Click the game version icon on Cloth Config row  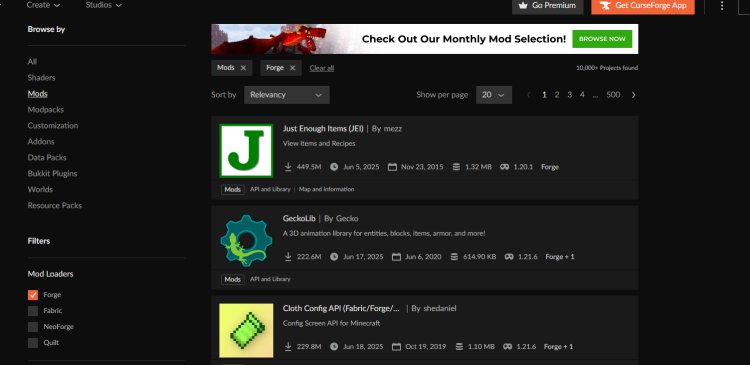507,346
